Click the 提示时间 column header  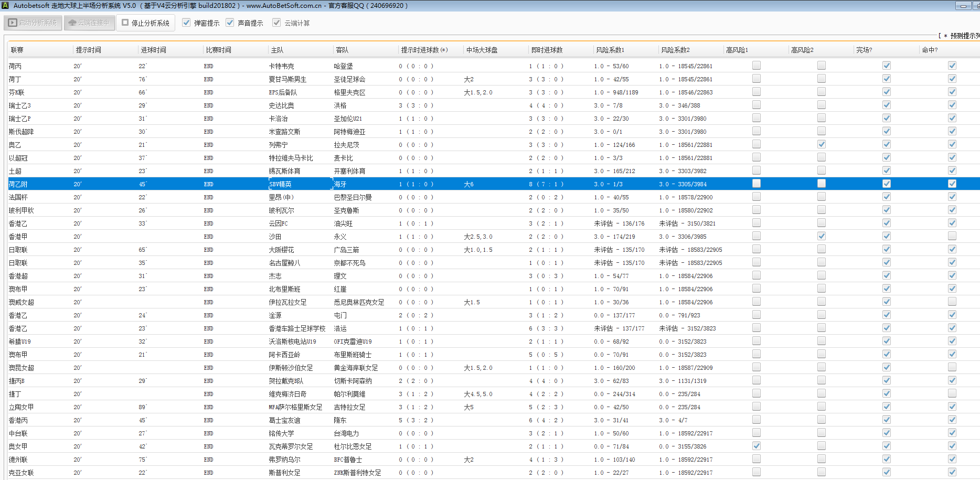(x=88, y=50)
